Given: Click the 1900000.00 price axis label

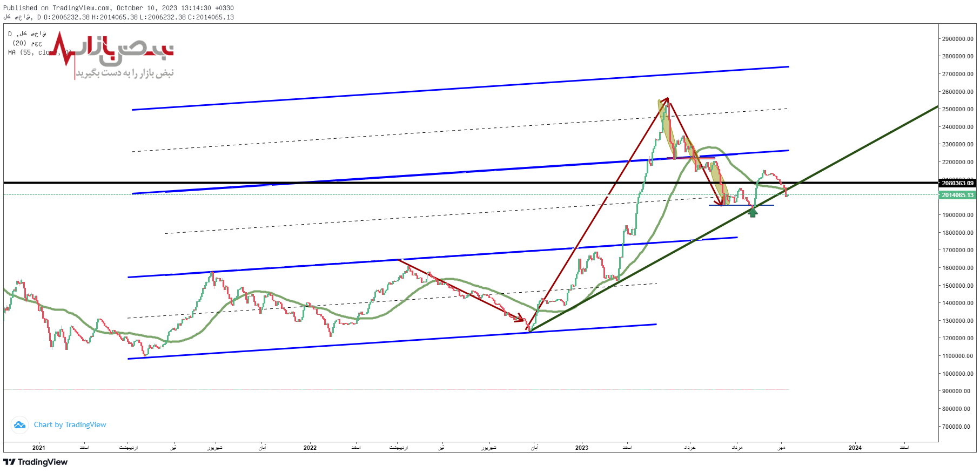Looking at the screenshot, I should pos(958,215).
